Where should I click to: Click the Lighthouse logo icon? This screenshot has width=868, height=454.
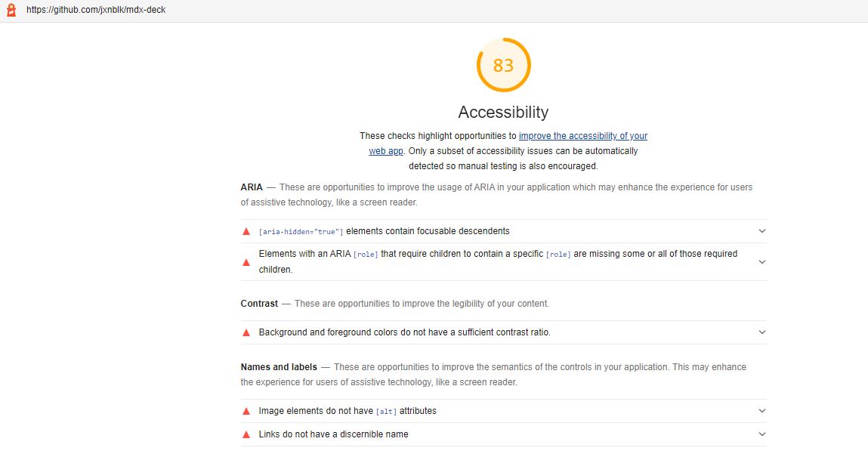click(11, 10)
